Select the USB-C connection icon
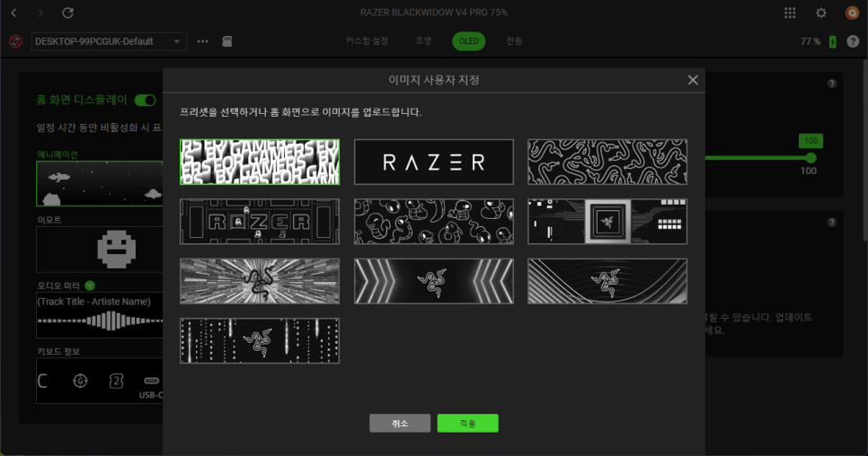Screen dimensions: 868x456 151,381
